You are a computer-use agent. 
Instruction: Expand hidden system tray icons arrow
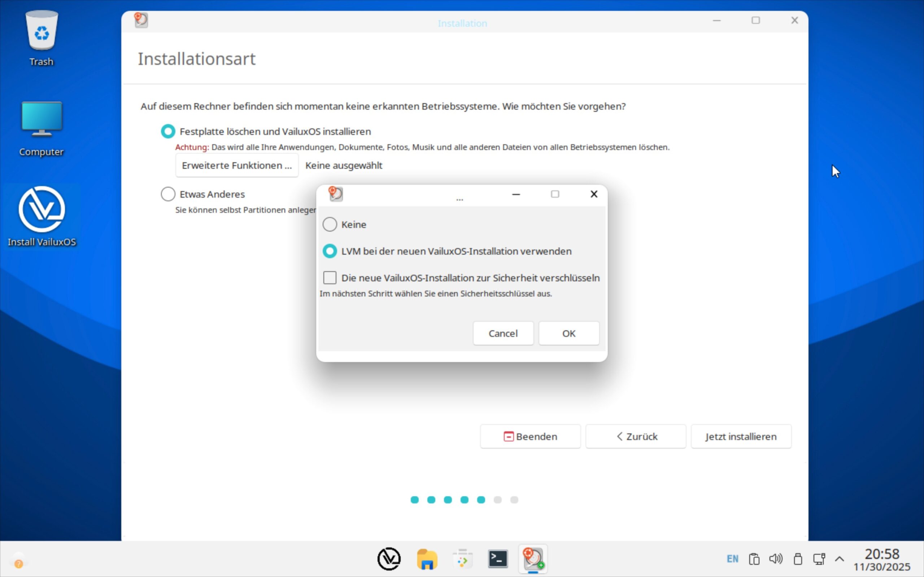[x=839, y=559]
